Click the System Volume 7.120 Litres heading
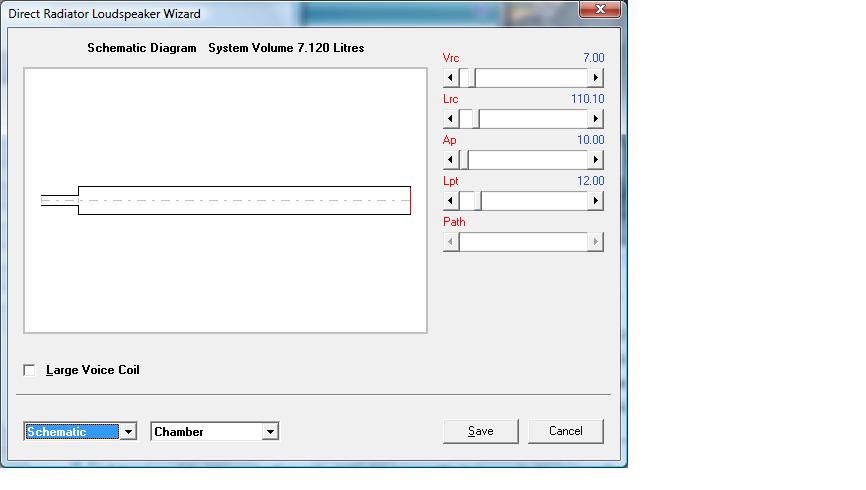Screen dimensions: 866x490 [x=286, y=48]
